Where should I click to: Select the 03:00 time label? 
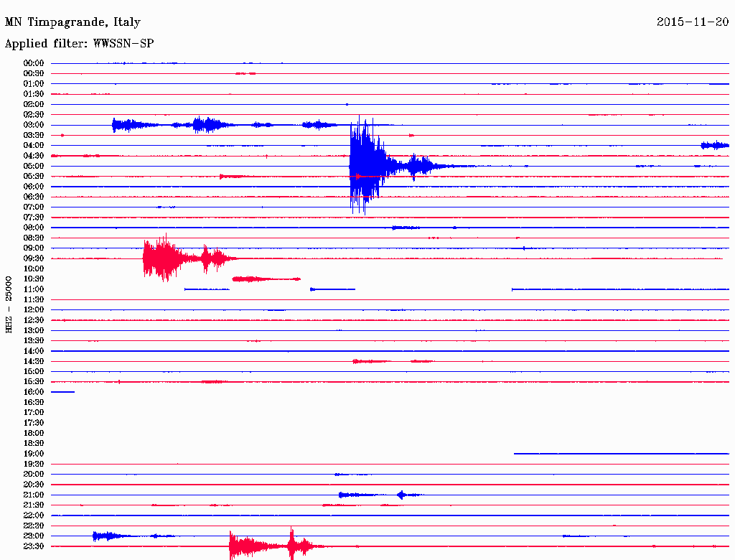34,125
